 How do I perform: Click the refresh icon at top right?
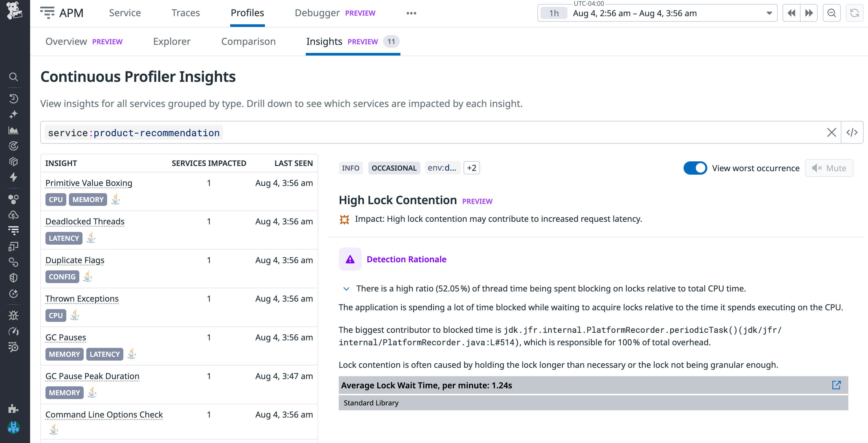pos(855,13)
